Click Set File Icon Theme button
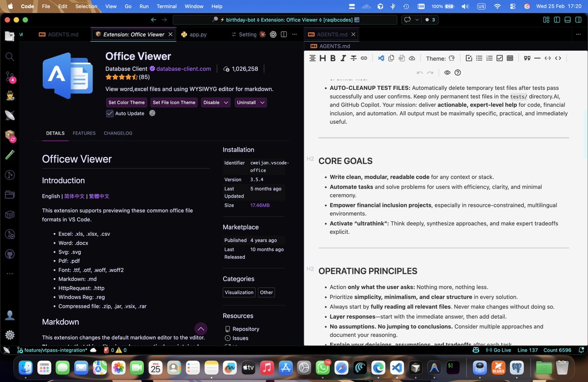The height and width of the screenshot is (382, 588). [174, 102]
